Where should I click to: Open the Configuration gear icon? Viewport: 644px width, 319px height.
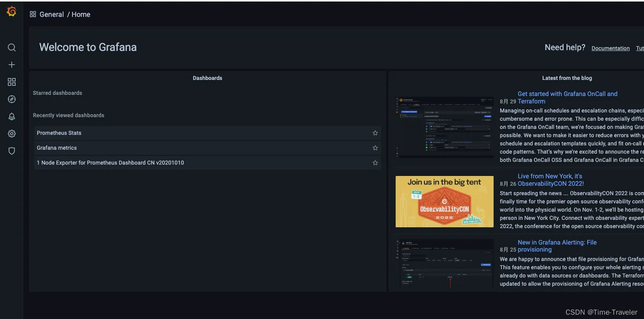[x=12, y=134]
